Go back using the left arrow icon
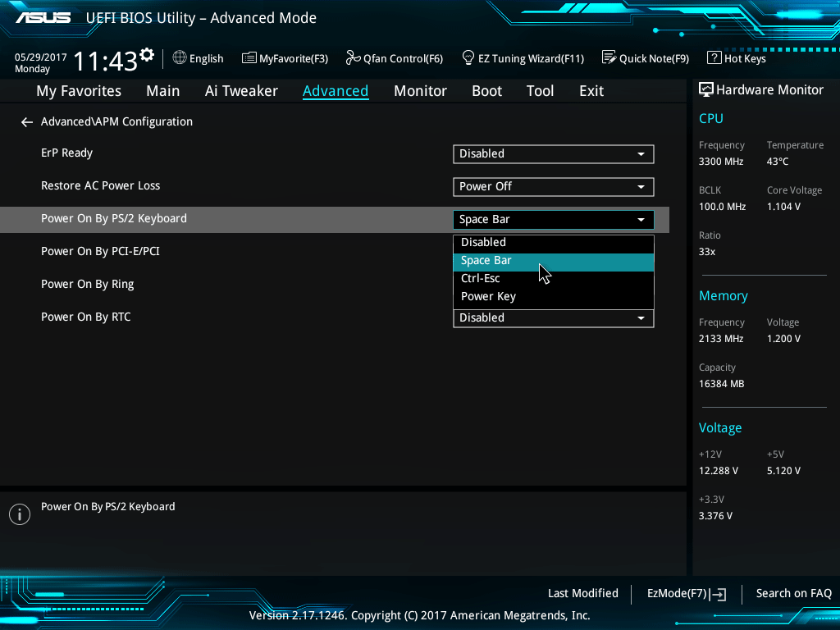This screenshot has width=840, height=630. (x=27, y=123)
